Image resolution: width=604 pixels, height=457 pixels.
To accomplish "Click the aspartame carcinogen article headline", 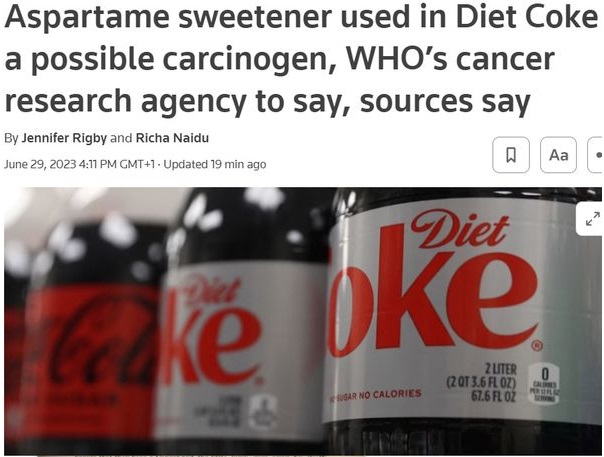I will tap(300, 59).
